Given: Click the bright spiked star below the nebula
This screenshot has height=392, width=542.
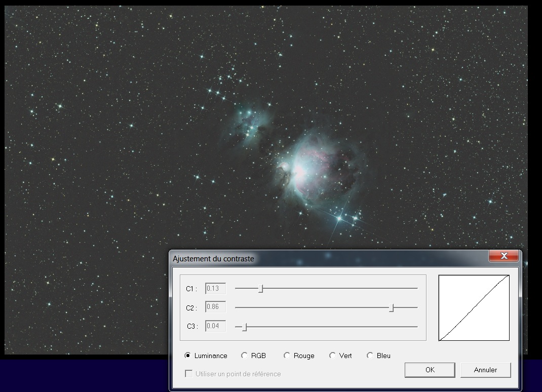Looking at the screenshot, I should (339, 218).
